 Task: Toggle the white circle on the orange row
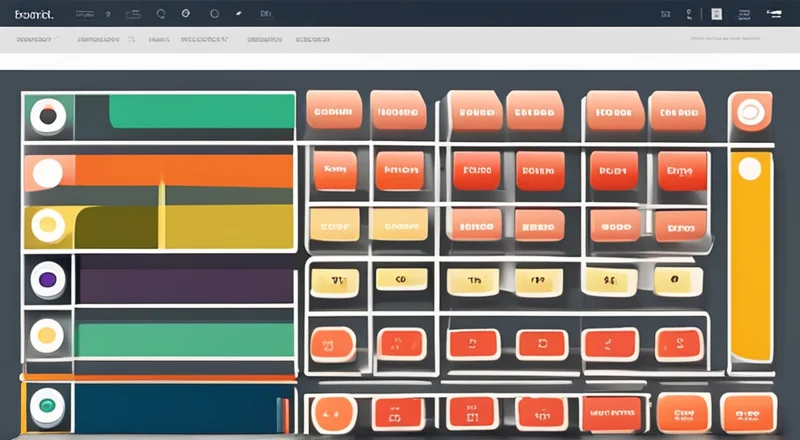(47, 173)
